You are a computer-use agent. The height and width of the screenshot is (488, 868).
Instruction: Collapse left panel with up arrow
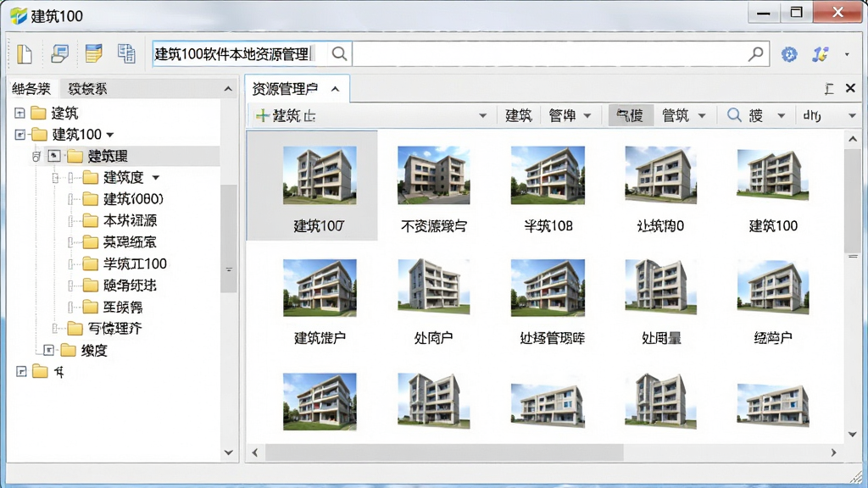(228, 88)
